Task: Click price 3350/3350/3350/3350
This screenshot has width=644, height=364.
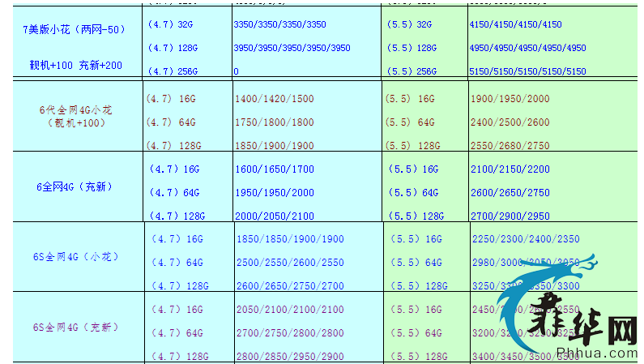Action: (x=279, y=24)
